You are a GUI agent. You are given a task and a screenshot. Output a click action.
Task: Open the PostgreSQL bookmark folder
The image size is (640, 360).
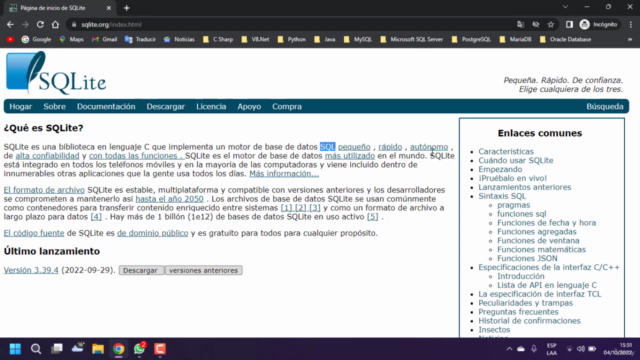pyautogui.click(x=471, y=40)
